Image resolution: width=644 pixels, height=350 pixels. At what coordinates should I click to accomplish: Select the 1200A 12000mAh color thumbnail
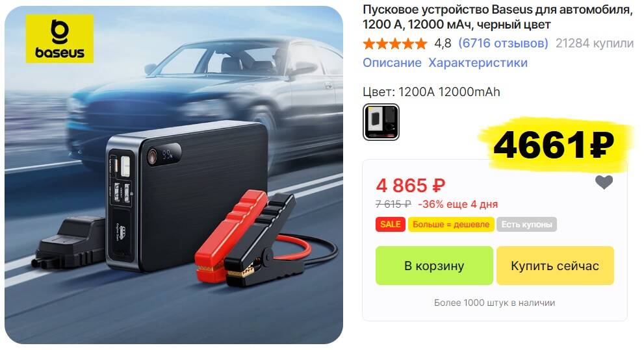[381, 122]
